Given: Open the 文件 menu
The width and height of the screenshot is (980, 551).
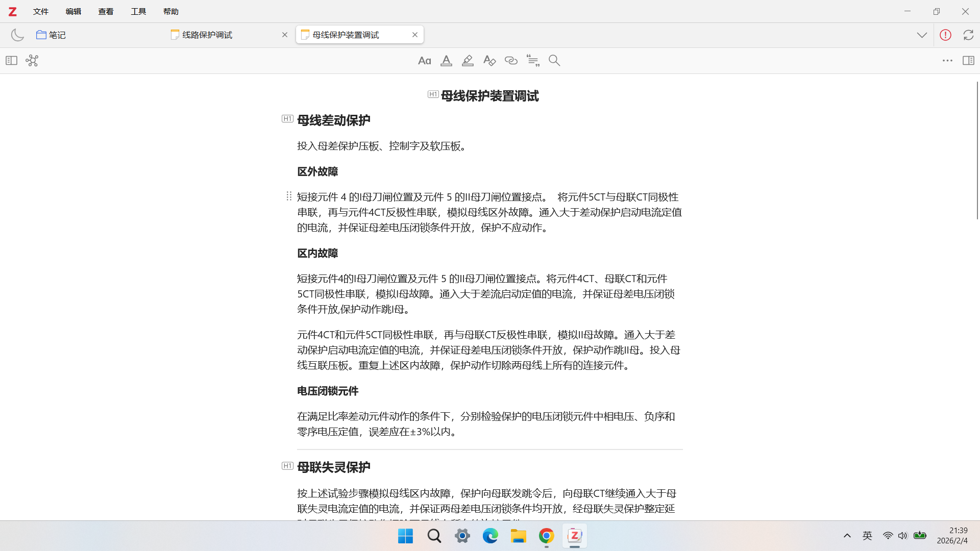Looking at the screenshot, I should [x=41, y=11].
